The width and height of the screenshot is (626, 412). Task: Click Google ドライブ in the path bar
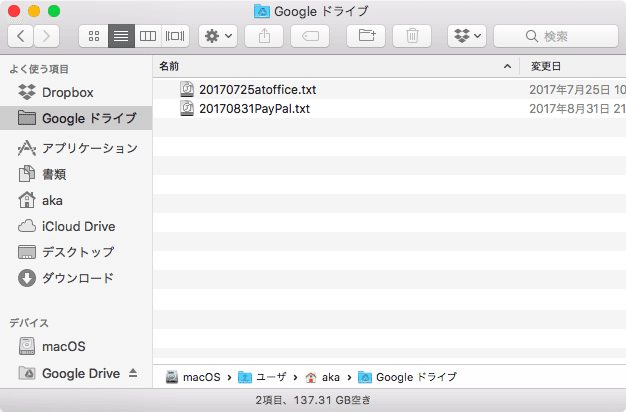coord(408,377)
